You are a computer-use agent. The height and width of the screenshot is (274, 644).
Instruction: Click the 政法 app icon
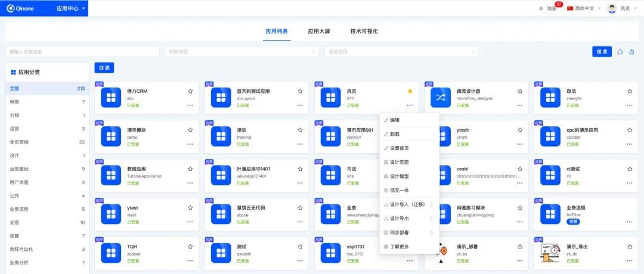pyautogui.click(x=550, y=98)
